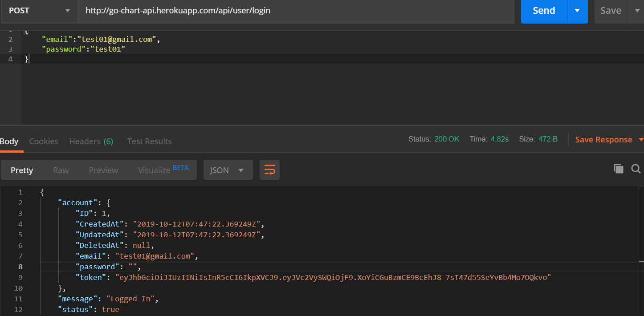The image size is (644, 316).
Task: View the Test Results tab
Action: [149, 141]
